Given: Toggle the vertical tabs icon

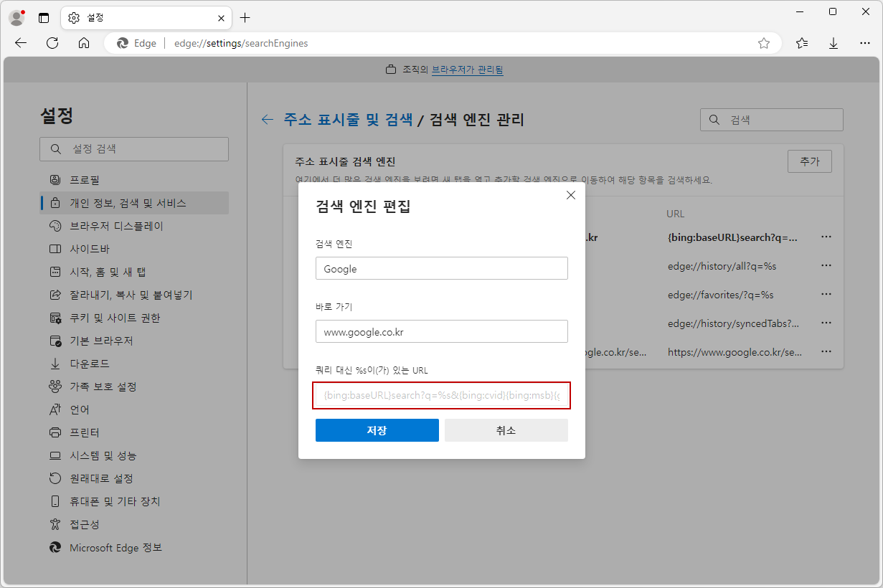Looking at the screenshot, I should [x=44, y=18].
